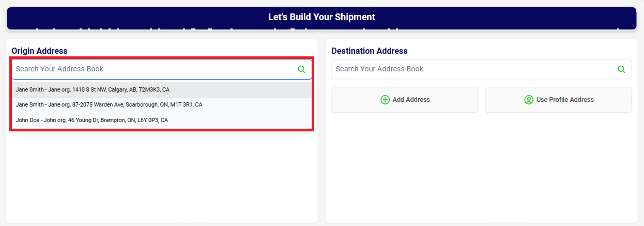Choose the 87-2075 Warden Ave address entry
This screenshot has height=226, width=644.
tap(162, 105)
